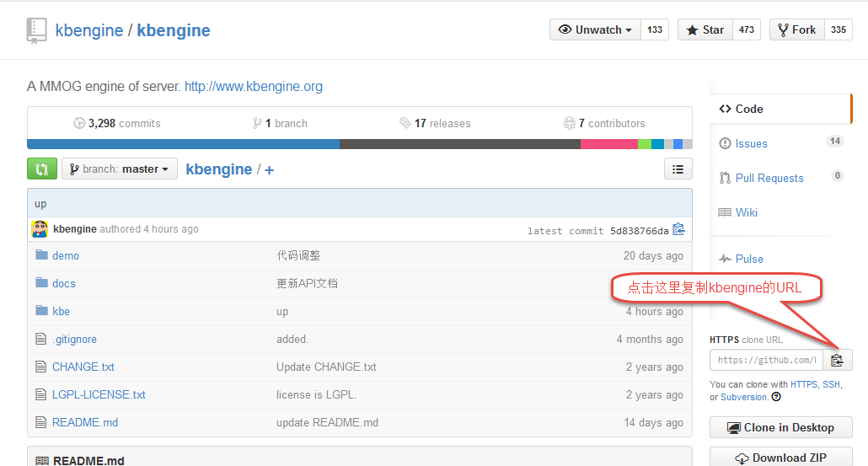Open the .gitignore file
This screenshot has height=466, width=868.
click(74, 340)
